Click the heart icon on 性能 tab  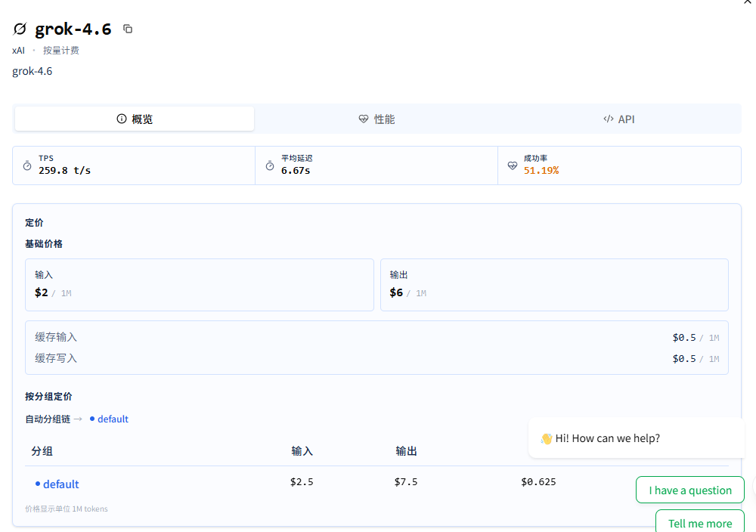pyautogui.click(x=364, y=119)
